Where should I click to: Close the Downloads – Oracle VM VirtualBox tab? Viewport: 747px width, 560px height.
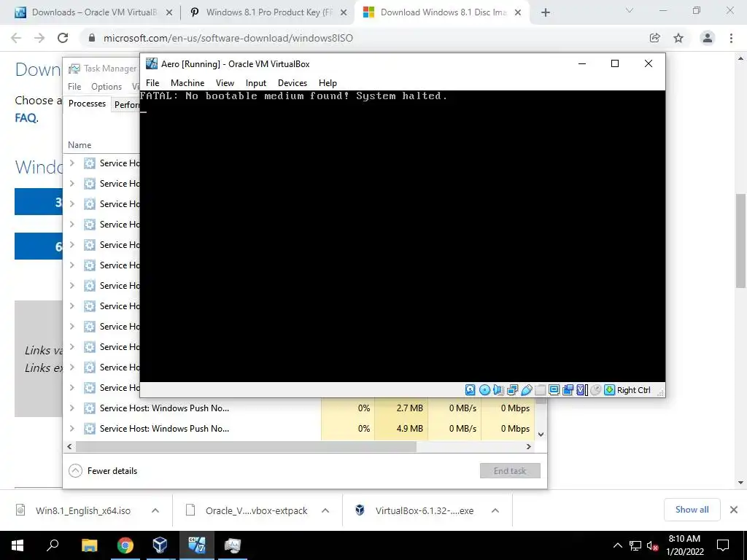click(x=169, y=12)
